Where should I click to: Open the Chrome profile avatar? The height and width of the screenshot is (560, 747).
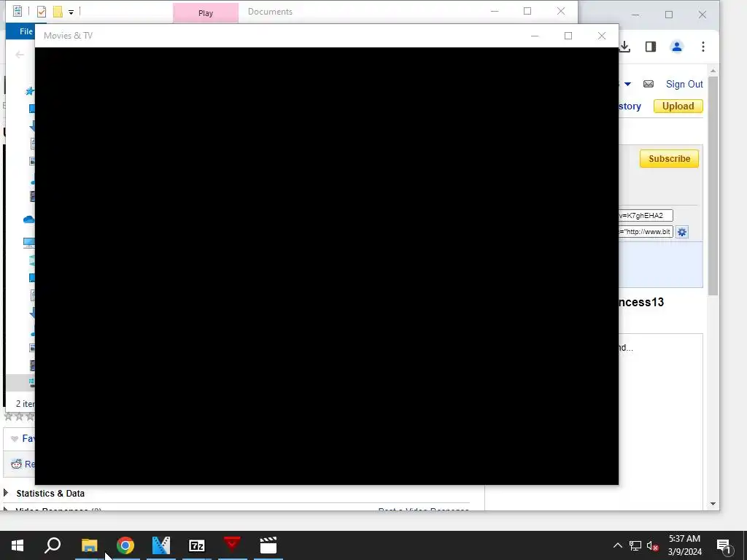coord(676,47)
